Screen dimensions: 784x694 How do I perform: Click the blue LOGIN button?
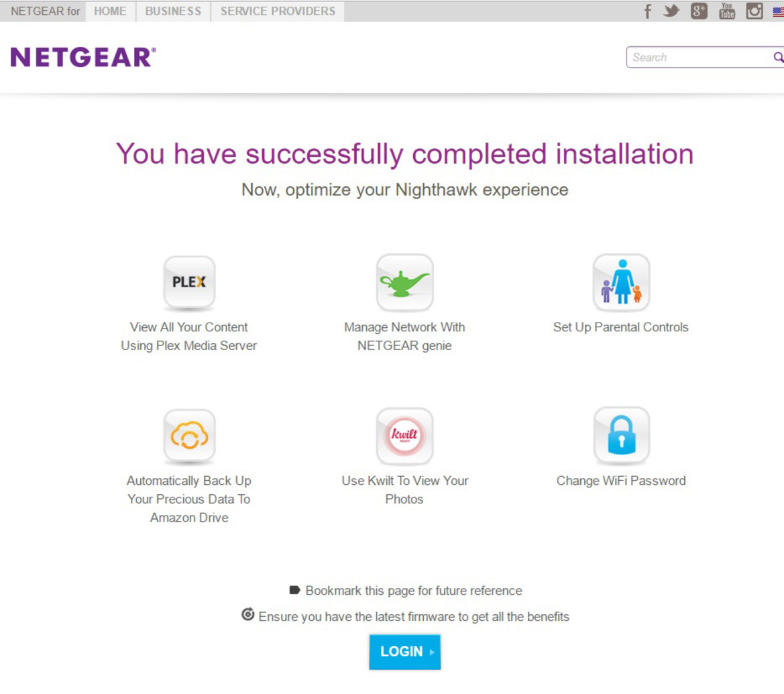point(404,652)
